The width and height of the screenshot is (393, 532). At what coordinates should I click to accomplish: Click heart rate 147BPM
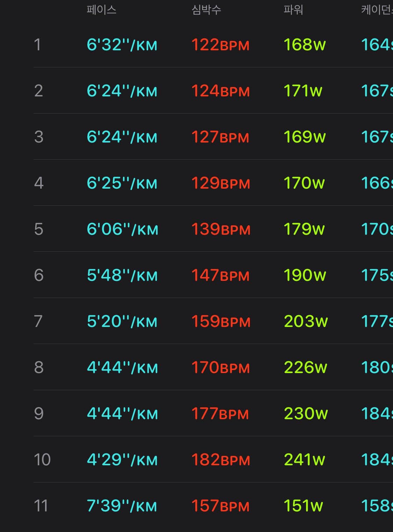(220, 275)
